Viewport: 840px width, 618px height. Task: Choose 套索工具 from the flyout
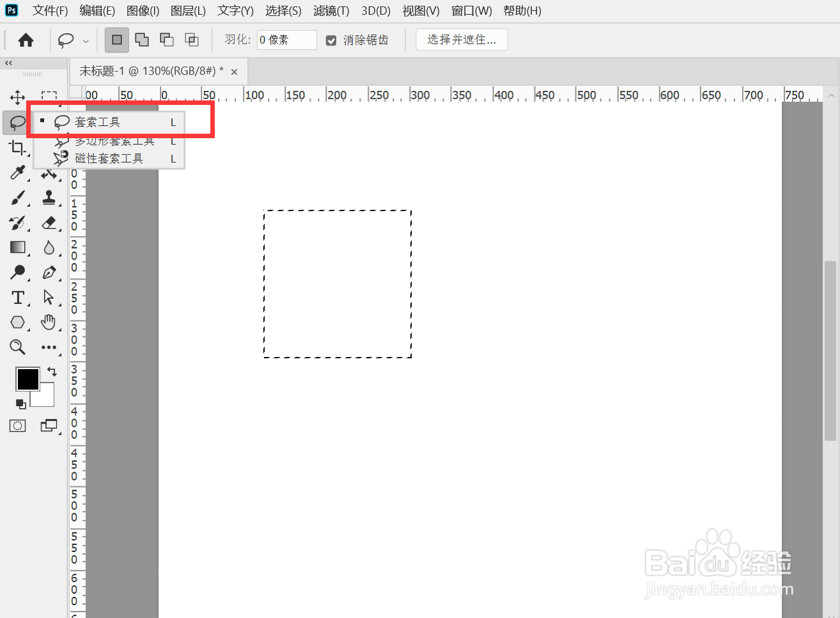(109, 122)
